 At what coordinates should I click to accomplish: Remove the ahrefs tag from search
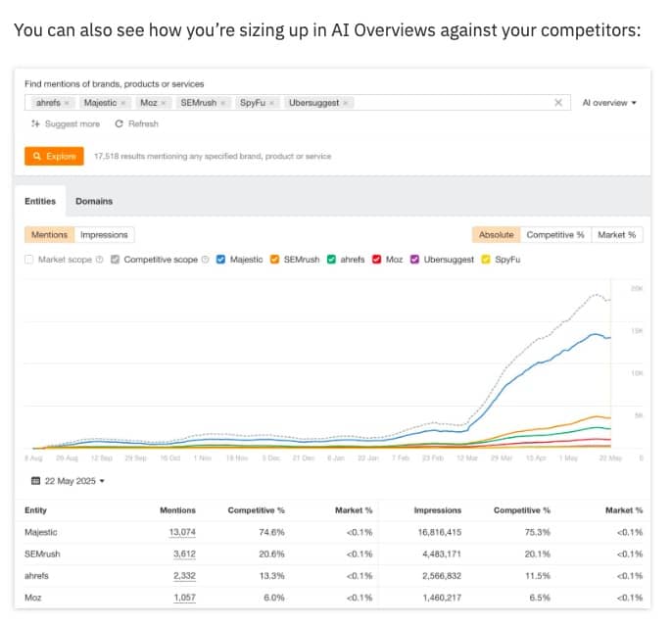pyautogui.click(x=67, y=103)
